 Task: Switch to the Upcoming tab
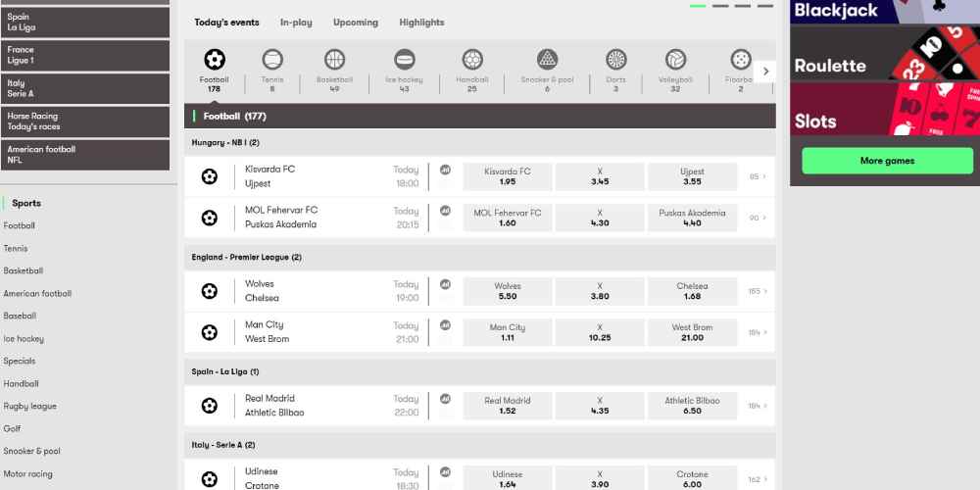coord(355,23)
